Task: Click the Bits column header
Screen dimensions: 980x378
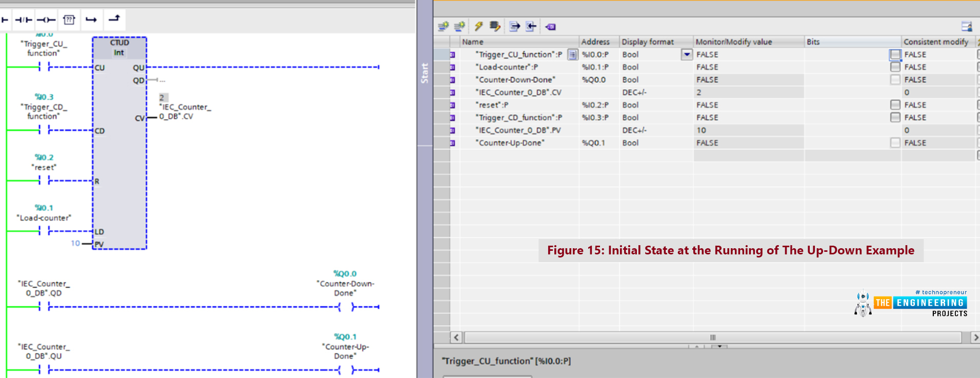Action: tap(853, 42)
